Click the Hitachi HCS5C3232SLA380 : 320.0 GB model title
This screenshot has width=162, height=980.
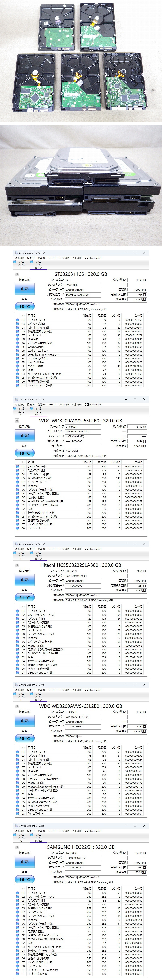[x=81, y=565]
